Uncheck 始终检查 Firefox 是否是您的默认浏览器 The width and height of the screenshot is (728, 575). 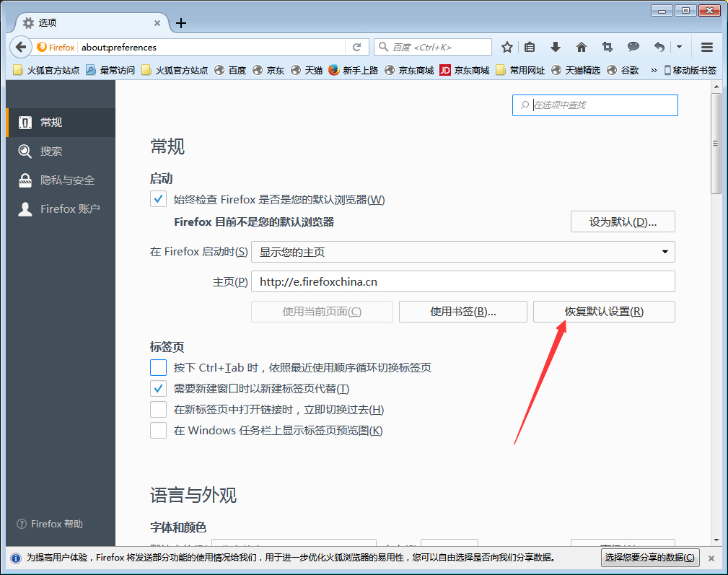point(158,198)
